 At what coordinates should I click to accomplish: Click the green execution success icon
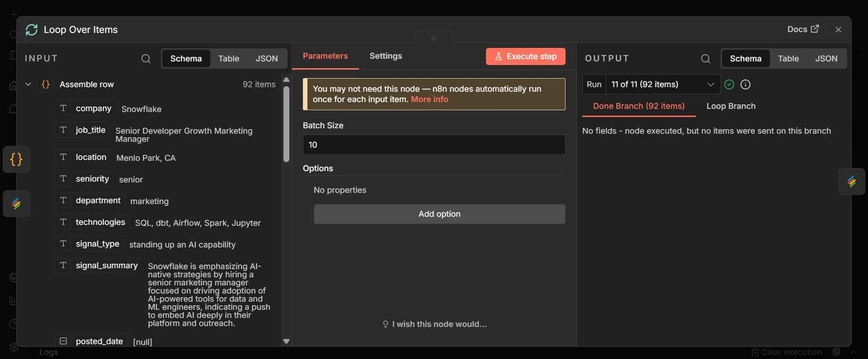[x=729, y=84]
